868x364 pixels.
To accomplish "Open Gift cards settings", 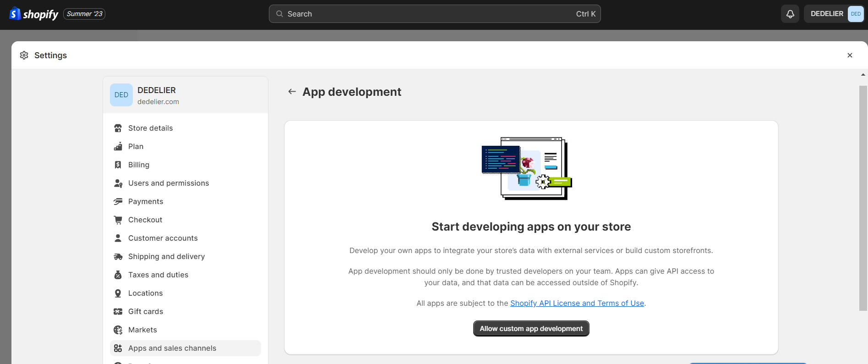I will pyautogui.click(x=186, y=311).
